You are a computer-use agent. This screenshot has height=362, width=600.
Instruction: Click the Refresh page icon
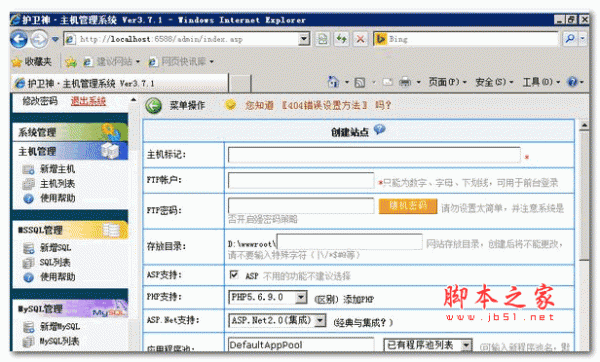[x=341, y=39]
